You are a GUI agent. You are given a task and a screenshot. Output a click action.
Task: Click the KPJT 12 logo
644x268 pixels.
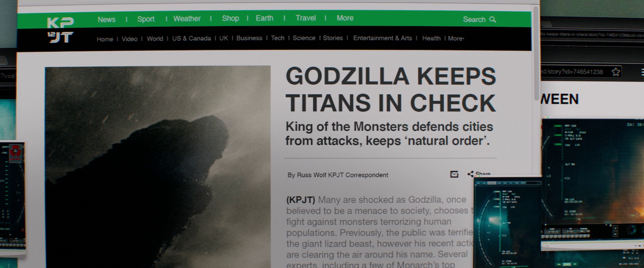(x=60, y=30)
